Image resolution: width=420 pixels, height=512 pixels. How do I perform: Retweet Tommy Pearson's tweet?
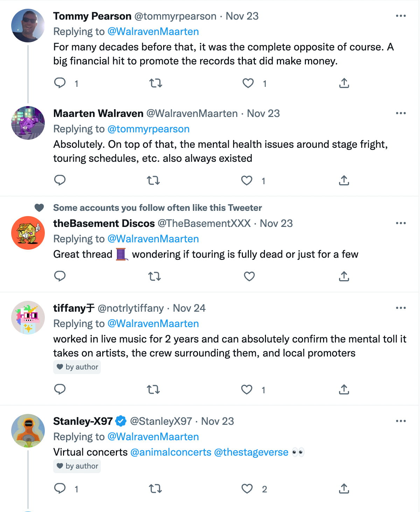pos(155,83)
